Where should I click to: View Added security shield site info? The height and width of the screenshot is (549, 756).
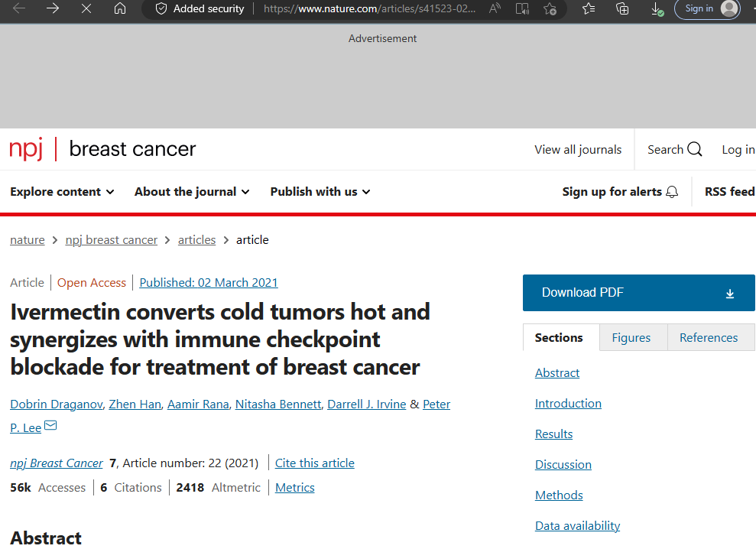pos(200,8)
